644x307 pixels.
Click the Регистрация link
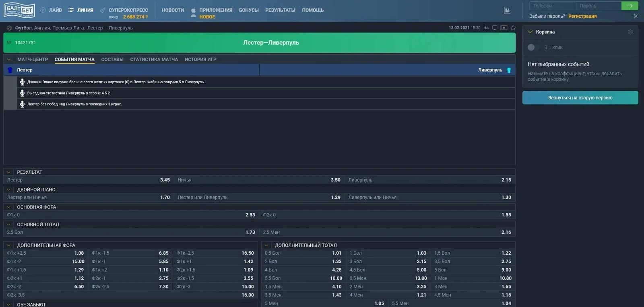click(582, 16)
